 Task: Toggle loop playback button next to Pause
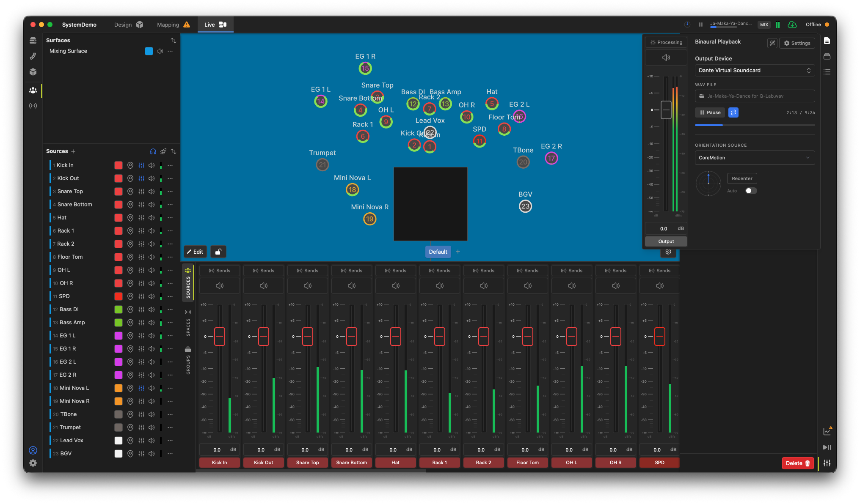pyautogui.click(x=733, y=112)
